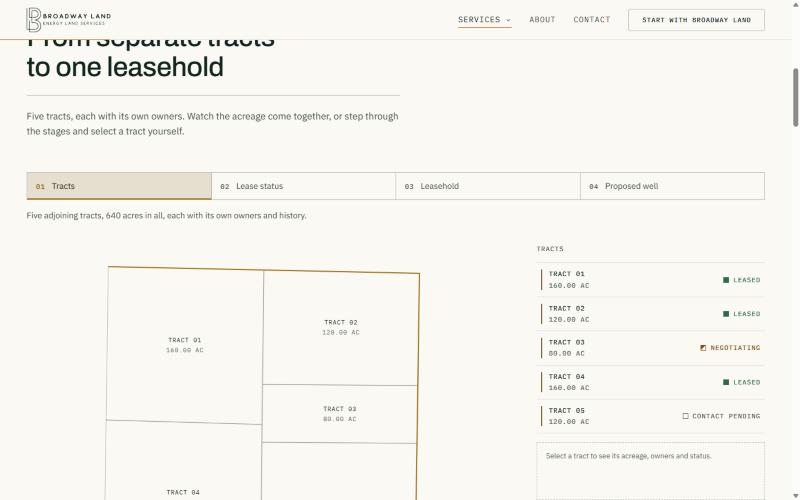
Task: Select Tract 05 in the tracts list
Action: (651, 416)
